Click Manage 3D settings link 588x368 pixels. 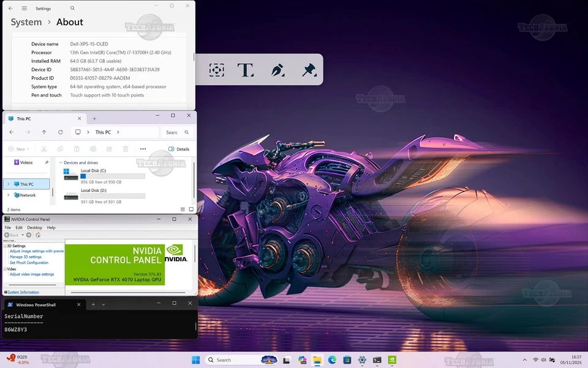(25, 257)
